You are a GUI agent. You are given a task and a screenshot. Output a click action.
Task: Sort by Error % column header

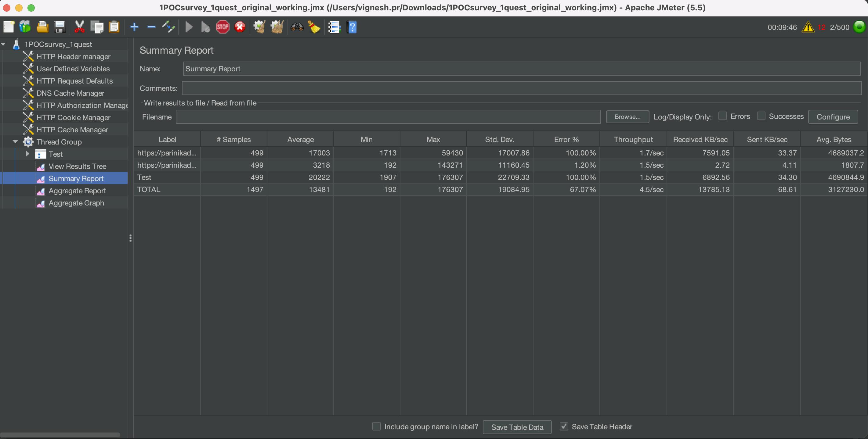[566, 139]
